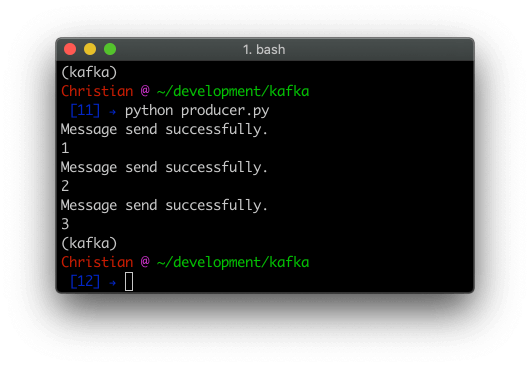Click the 'python producer.py' command text
Image resolution: width=530 pixels, height=367 pixels.
point(197,111)
